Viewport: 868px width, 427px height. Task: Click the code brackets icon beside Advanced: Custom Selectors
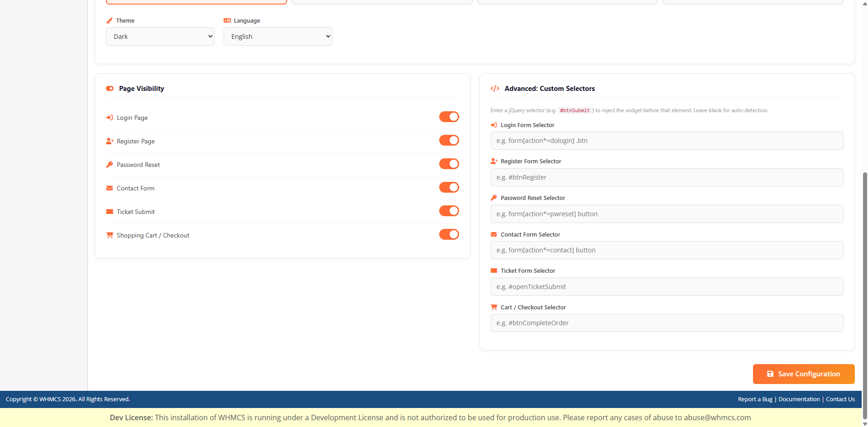click(x=494, y=89)
